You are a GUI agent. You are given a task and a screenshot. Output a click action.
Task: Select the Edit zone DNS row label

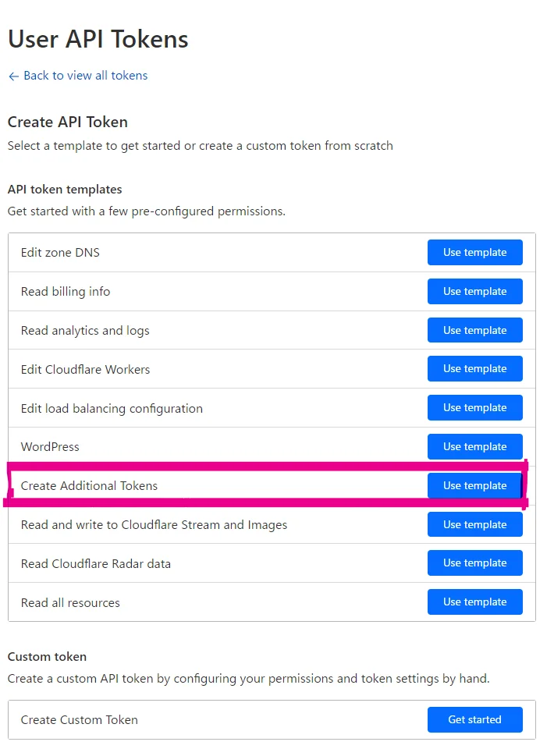tap(60, 253)
